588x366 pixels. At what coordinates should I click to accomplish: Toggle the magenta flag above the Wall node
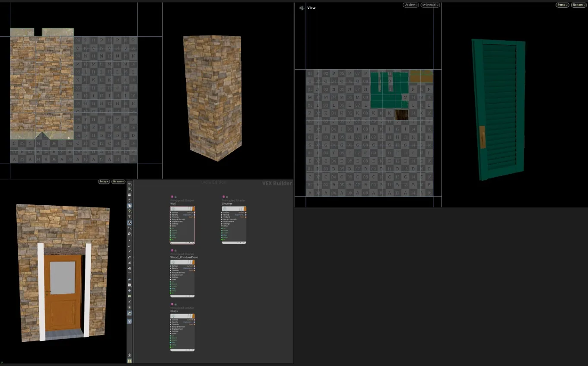tap(172, 197)
